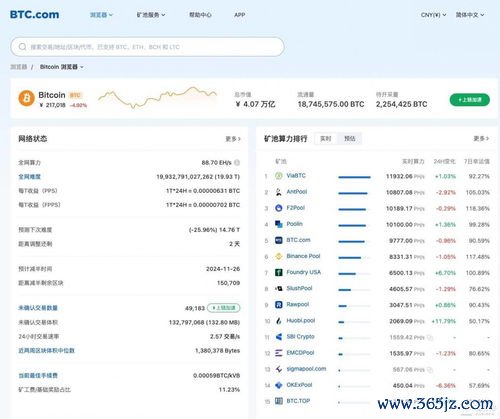Click the BTC.com pool icon in ranking

tap(279, 240)
